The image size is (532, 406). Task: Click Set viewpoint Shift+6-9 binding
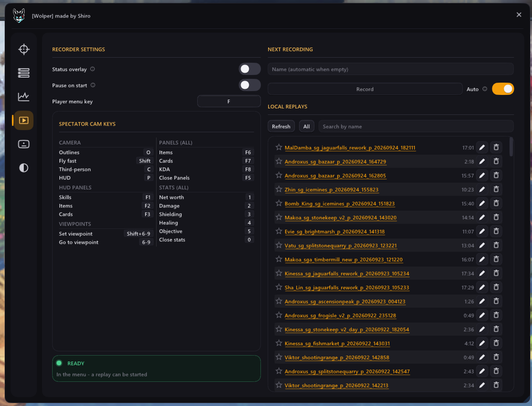[138, 234]
